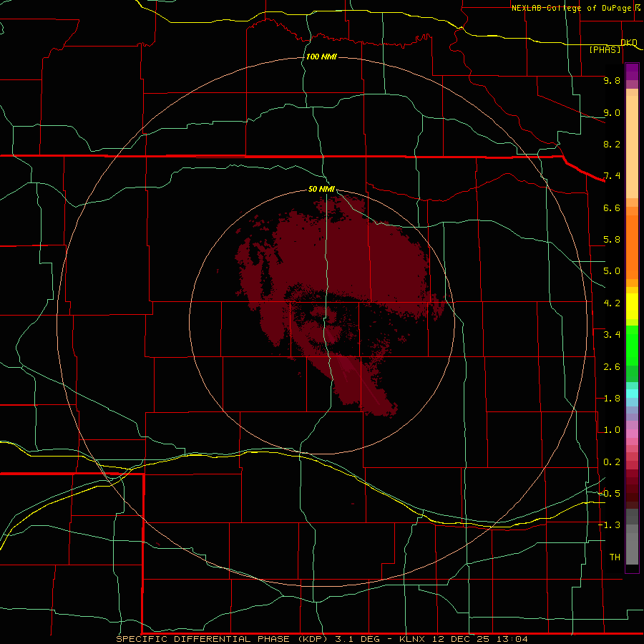Select the 1.8 scale value

coord(612,399)
